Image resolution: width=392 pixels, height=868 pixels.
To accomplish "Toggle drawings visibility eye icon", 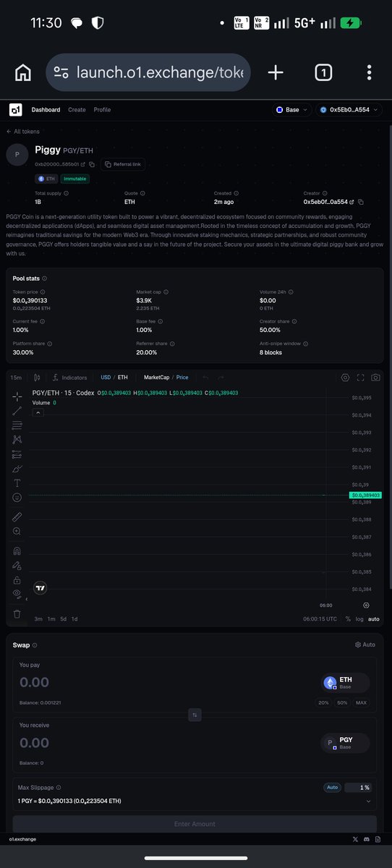I will pos(17,594).
